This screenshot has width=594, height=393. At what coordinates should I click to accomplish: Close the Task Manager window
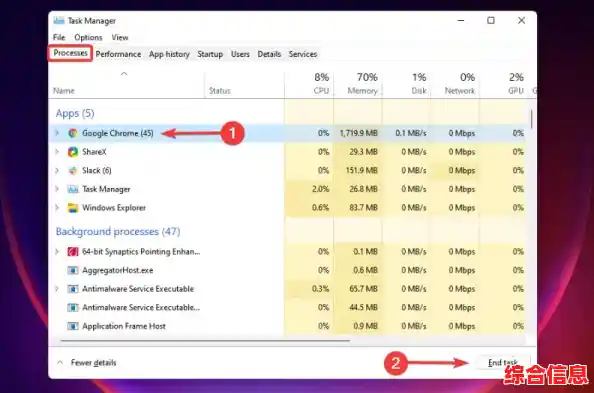point(521,20)
